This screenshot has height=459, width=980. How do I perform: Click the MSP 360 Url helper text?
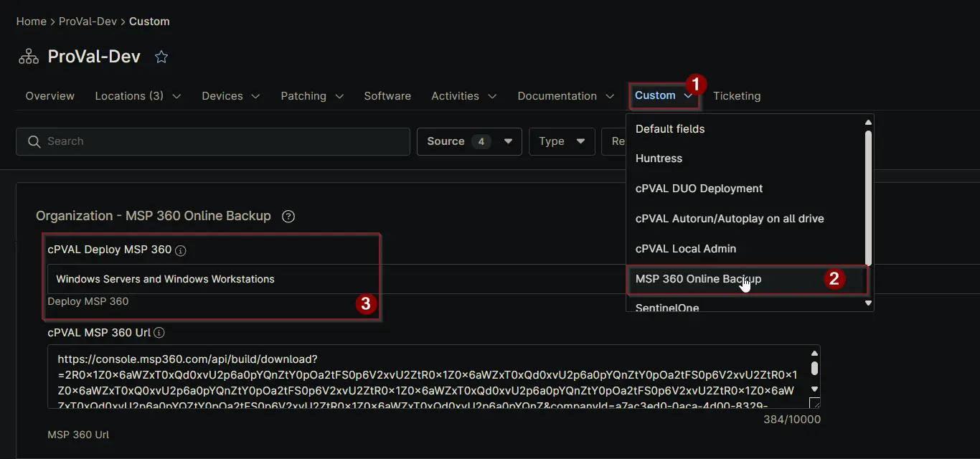point(78,435)
